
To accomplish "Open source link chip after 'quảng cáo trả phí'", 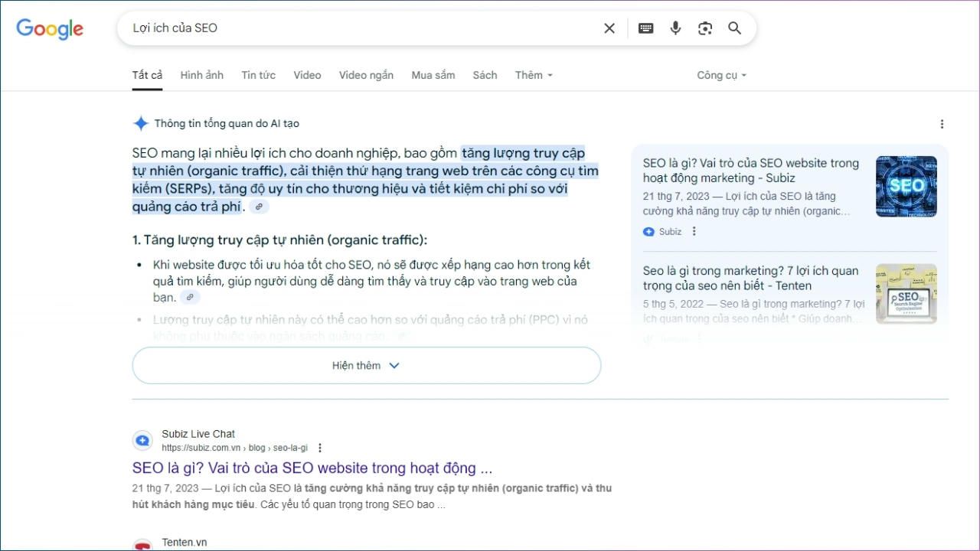I will pyautogui.click(x=260, y=207).
